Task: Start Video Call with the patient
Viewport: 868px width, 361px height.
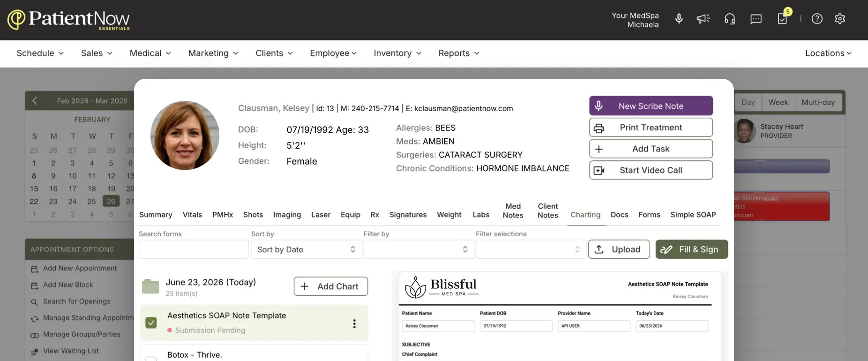Action: point(651,170)
